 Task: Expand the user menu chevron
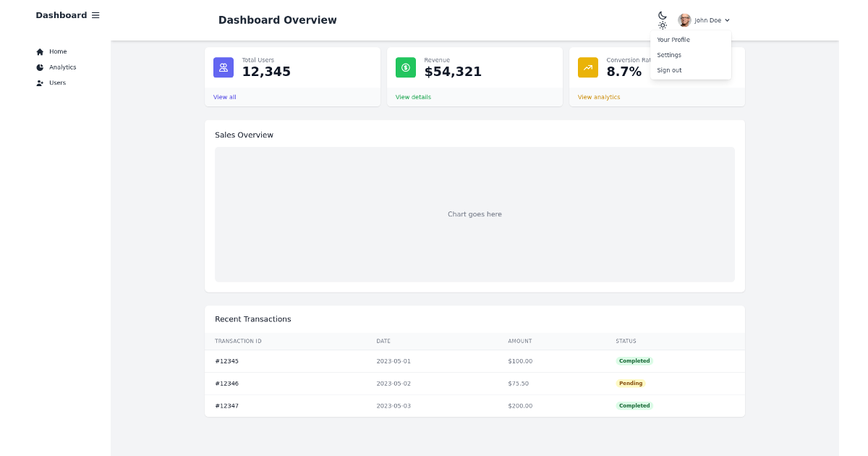[727, 20]
